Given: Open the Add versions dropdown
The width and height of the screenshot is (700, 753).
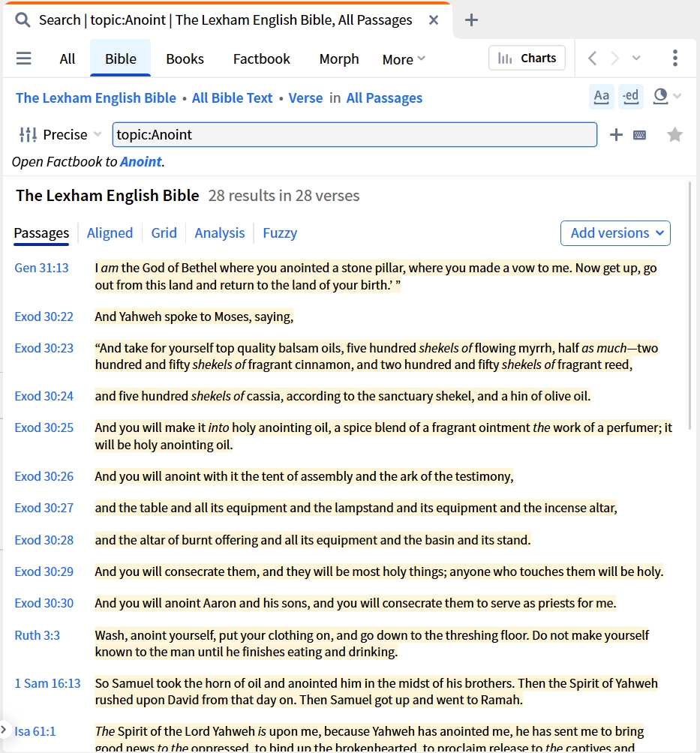Looking at the screenshot, I should tap(615, 233).
